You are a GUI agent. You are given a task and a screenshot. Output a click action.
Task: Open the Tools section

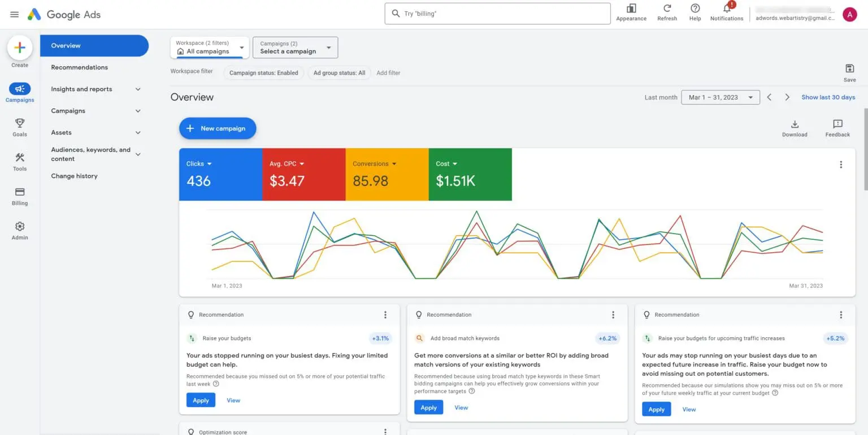click(x=20, y=162)
